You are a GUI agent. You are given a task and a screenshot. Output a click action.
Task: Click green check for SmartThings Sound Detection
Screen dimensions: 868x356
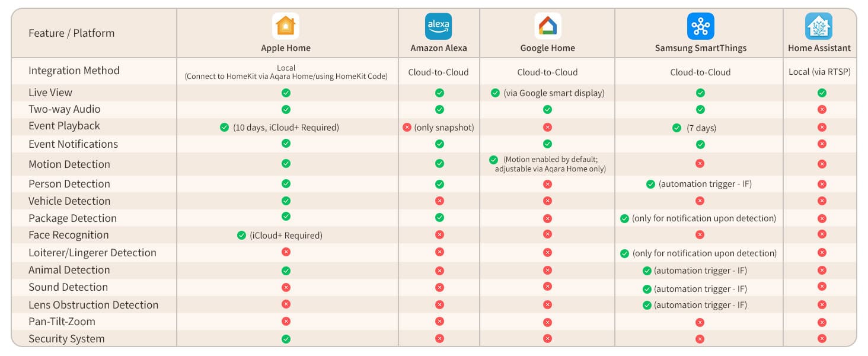coord(647,289)
